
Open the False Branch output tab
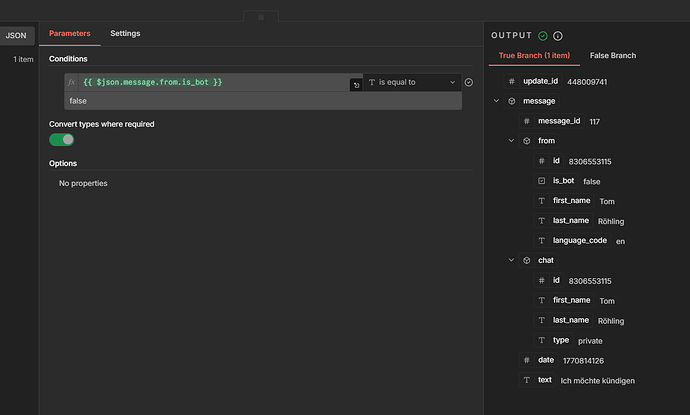tap(613, 56)
